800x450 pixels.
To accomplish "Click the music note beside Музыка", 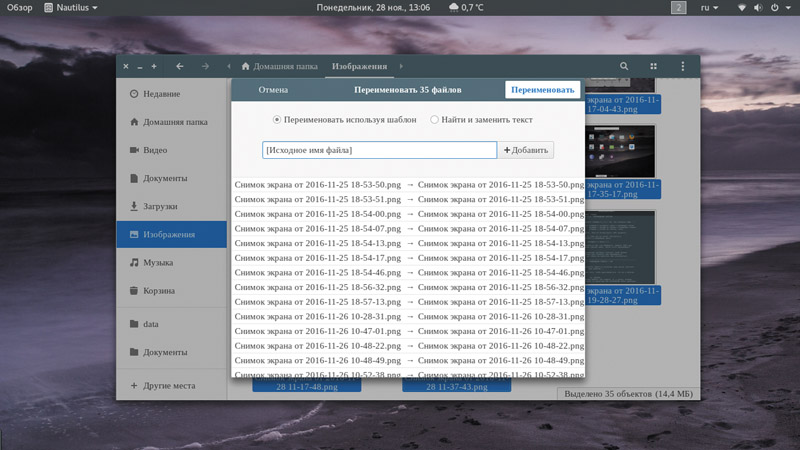I will pyautogui.click(x=134, y=262).
